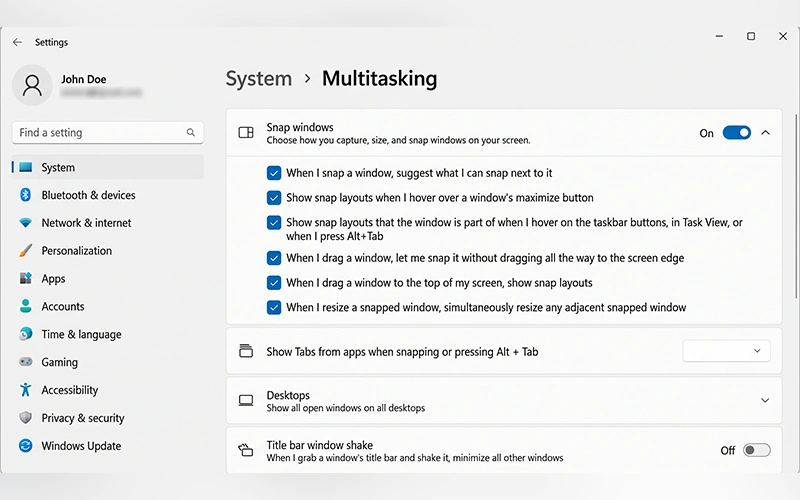This screenshot has width=800, height=500.
Task: Expand the Desktops section chevron
Action: (765, 401)
